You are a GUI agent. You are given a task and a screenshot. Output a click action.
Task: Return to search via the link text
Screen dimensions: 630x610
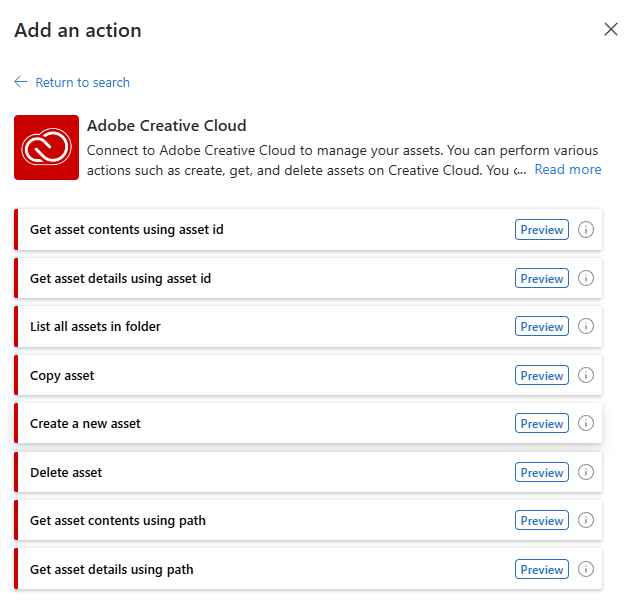tap(82, 82)
